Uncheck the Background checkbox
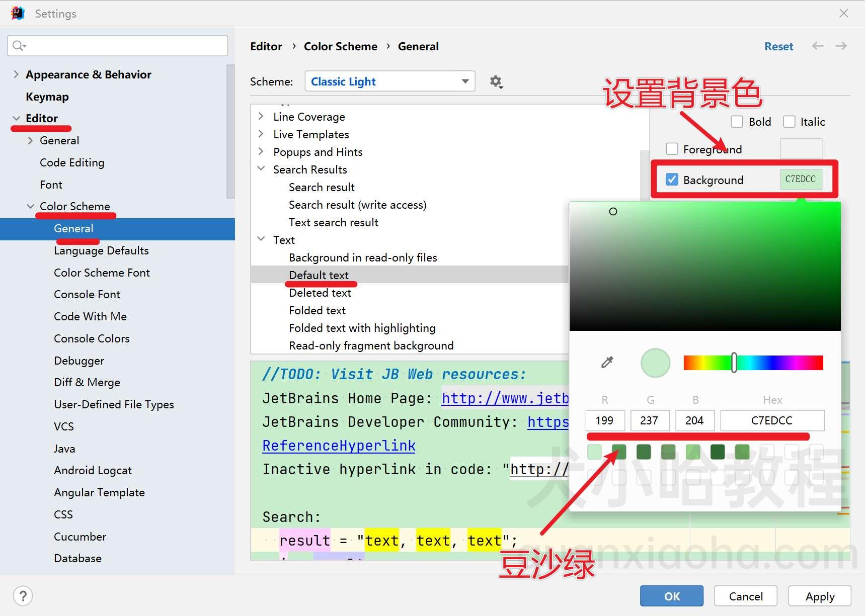 tap(672, 180)
